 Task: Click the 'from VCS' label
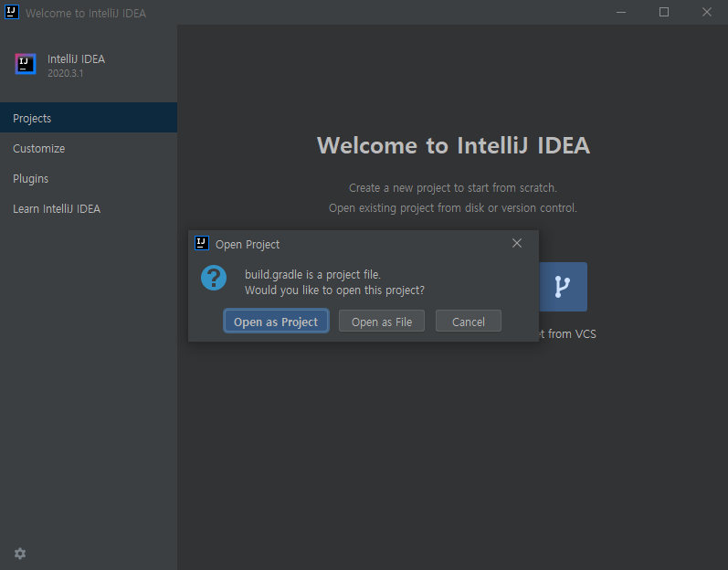[572, 333]
